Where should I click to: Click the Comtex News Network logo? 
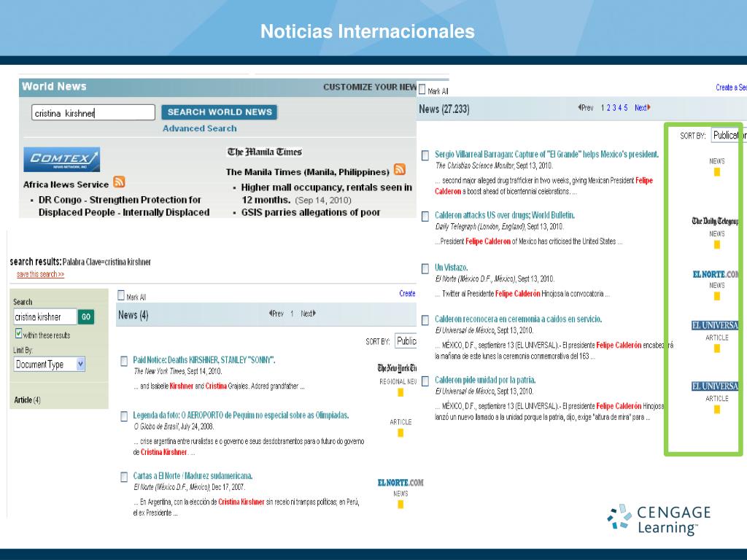[62, 159]
